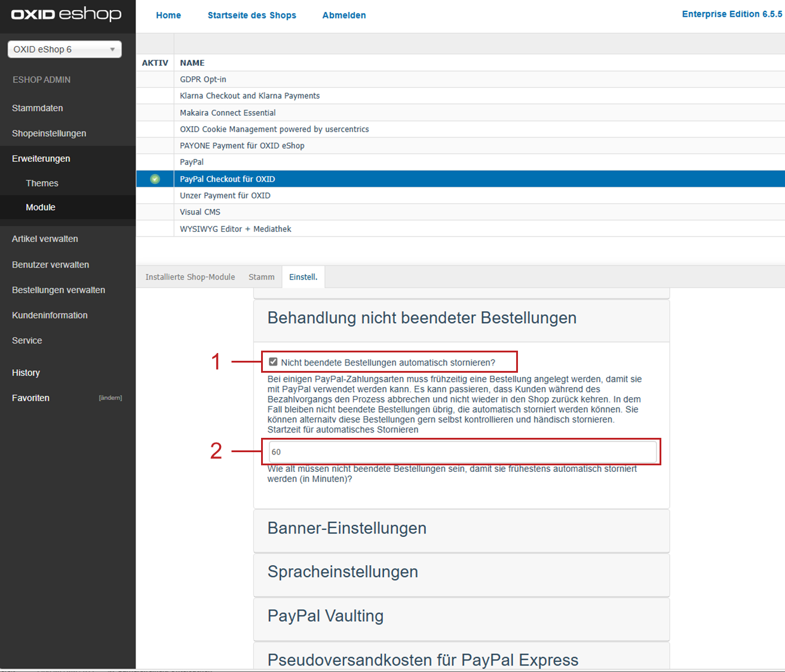Screen dimensions: 785x672
Task: Click Abmelden to log out
Action: point(344,16)
